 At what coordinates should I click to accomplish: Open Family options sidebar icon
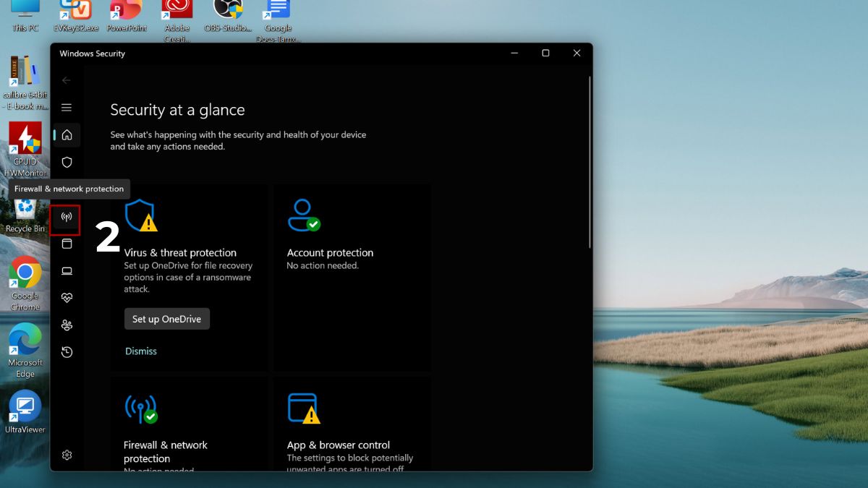pyautogui.click(x=67, y=325)
